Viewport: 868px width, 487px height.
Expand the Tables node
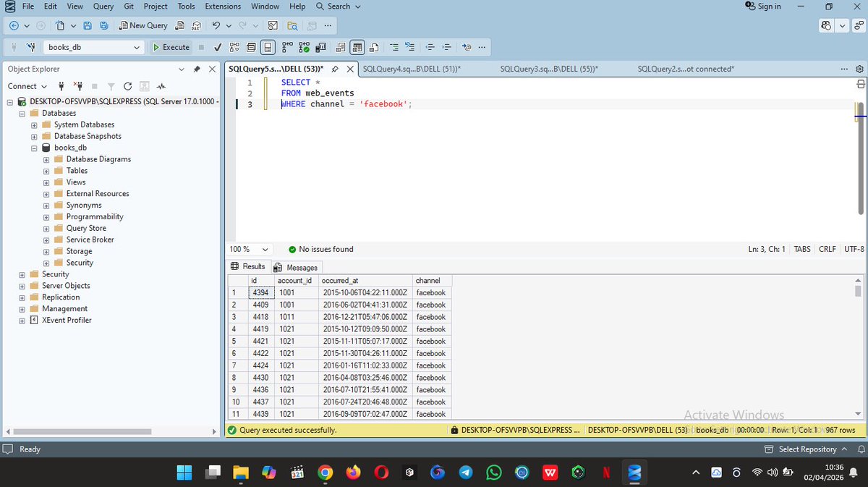pyautogui.click(x=46, y=171)
